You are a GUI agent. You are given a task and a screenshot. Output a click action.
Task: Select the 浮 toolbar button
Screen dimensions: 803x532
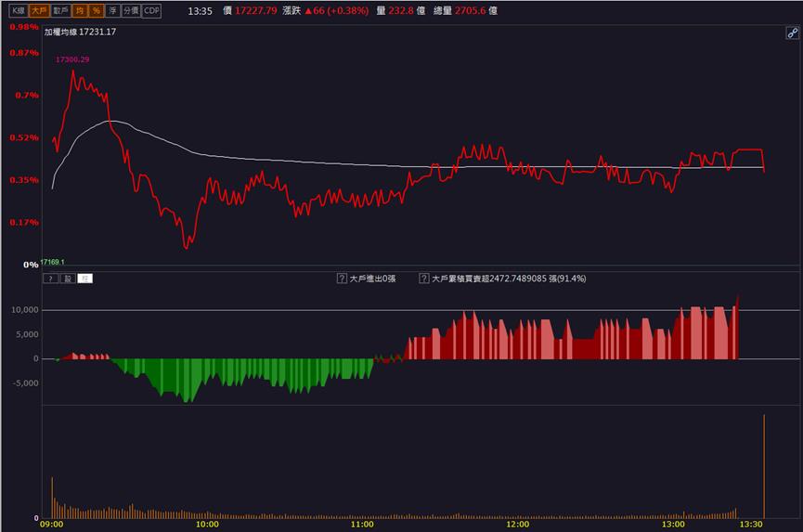click(x=112, y=11)
